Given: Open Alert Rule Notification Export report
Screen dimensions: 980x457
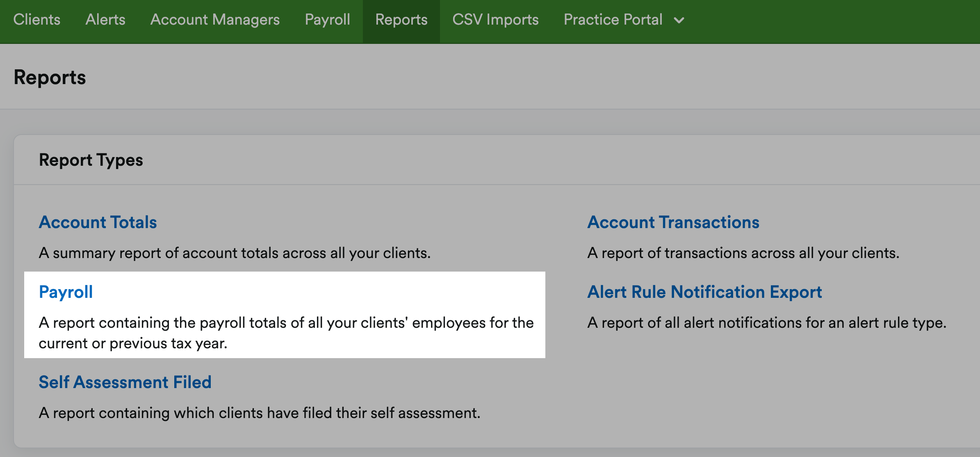Looking at the screenshot, I should click(704, 292).
